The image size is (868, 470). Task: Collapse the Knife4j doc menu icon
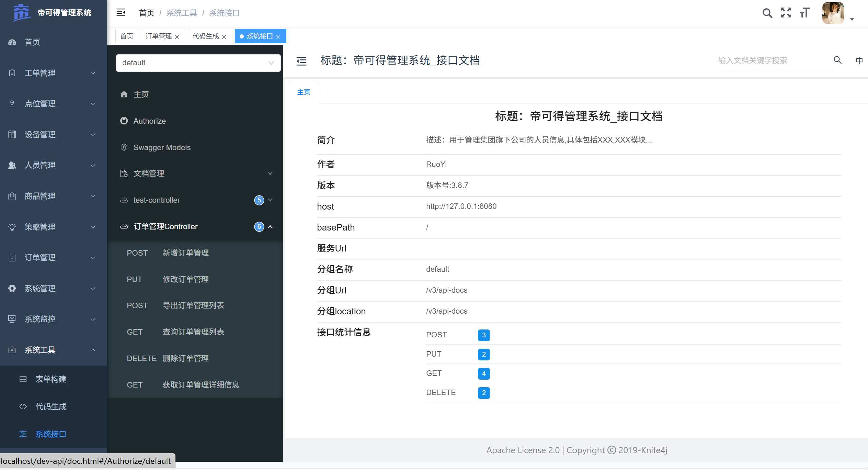pyautogui.click(x=301, y=61)
